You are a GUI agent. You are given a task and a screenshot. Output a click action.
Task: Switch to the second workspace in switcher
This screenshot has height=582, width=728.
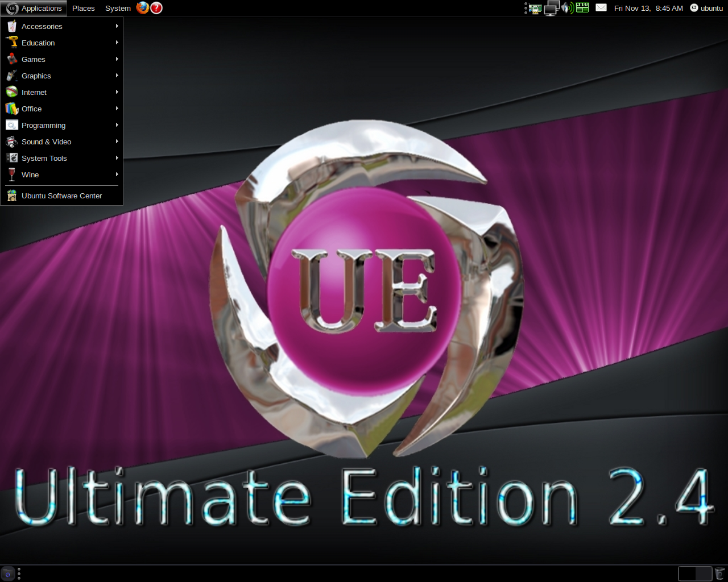(x=704, y=573)
